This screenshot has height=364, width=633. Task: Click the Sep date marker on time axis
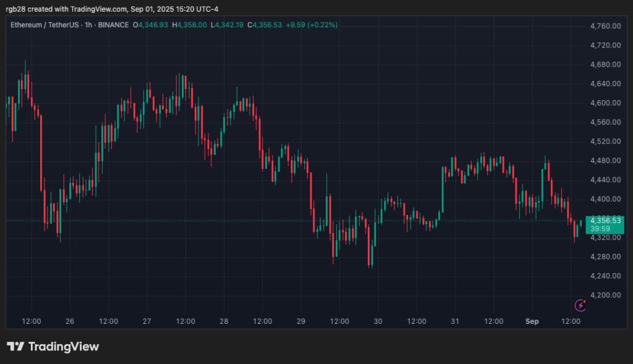[532, 321]
